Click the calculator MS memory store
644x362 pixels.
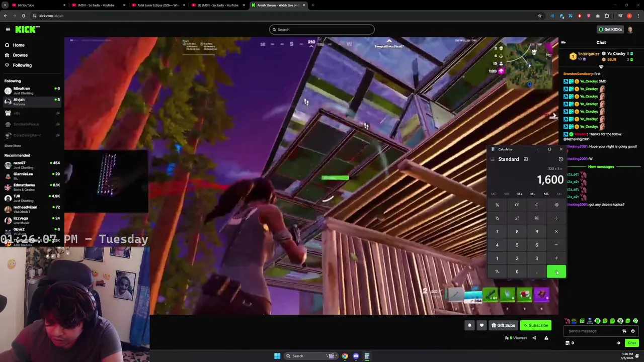pyautogui.click(x=546, y=194)
